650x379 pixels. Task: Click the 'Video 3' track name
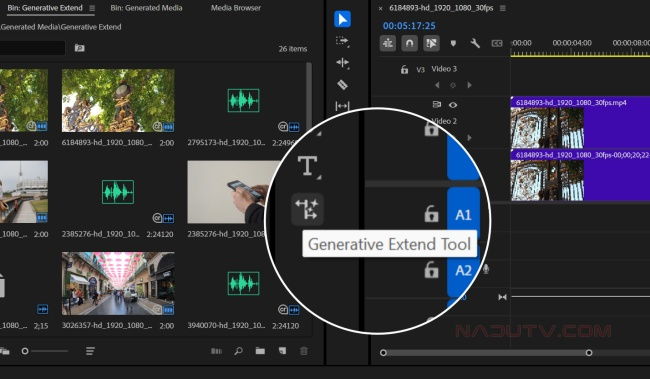pos(444,69)
